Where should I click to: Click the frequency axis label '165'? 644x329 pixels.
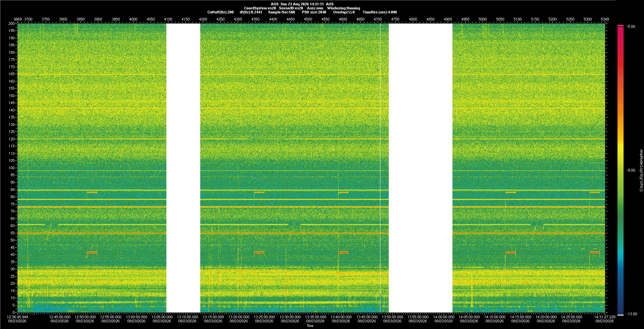pos(12,74)
